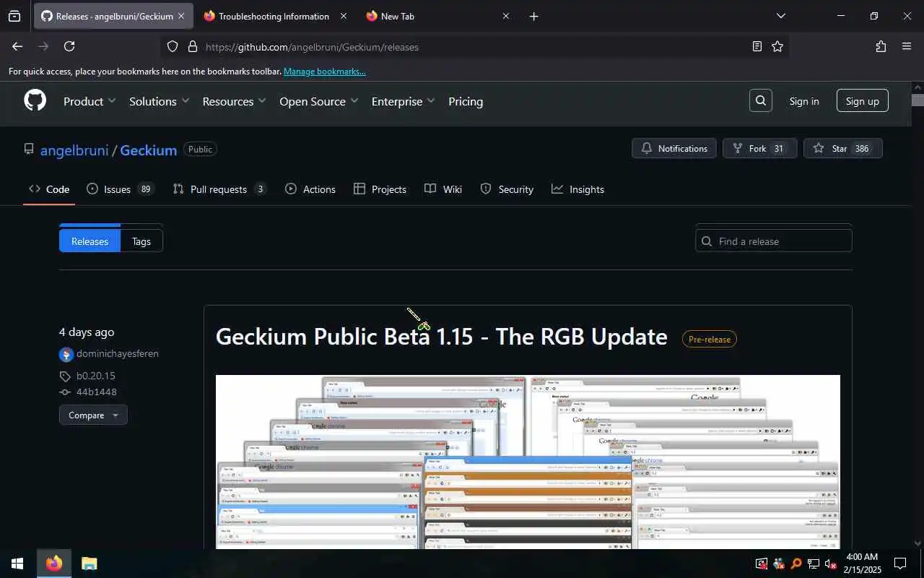Open the notification center icon
The height and width of the screenshot is (578, 924).
click(x=900, y=564)
